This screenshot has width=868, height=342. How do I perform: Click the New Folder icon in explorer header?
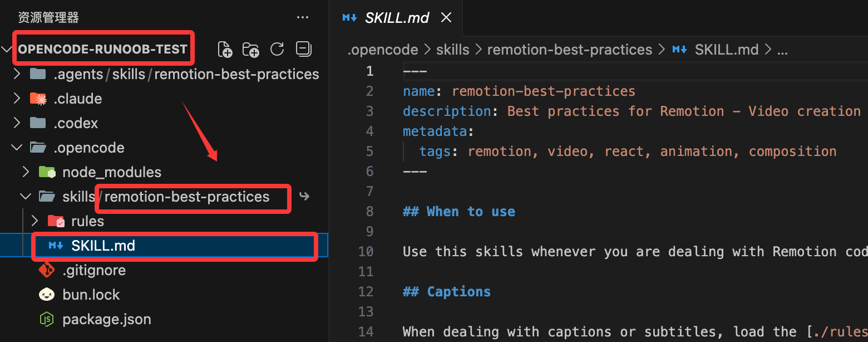251,50
